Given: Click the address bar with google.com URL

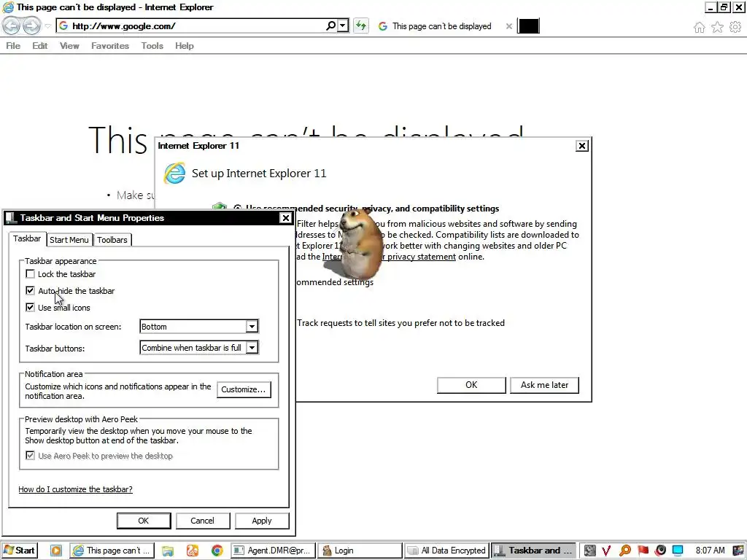Looking at the screenshot, I should (190, 26).
